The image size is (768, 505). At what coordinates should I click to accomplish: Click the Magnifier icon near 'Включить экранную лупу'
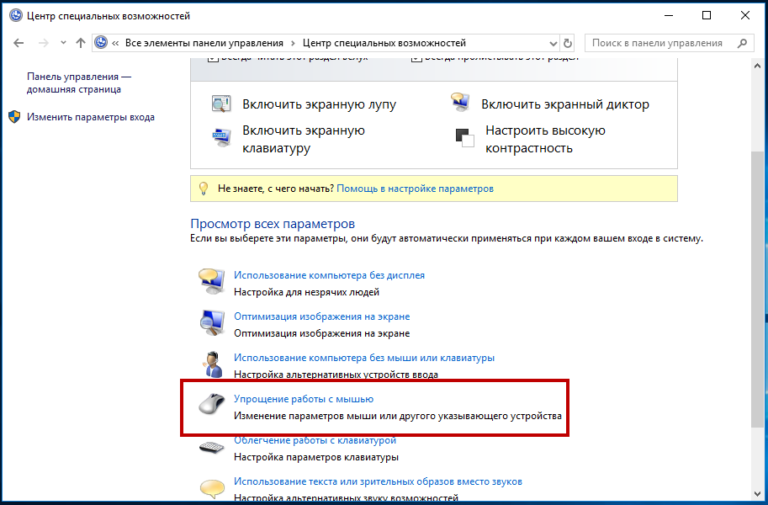click(221, 104)
